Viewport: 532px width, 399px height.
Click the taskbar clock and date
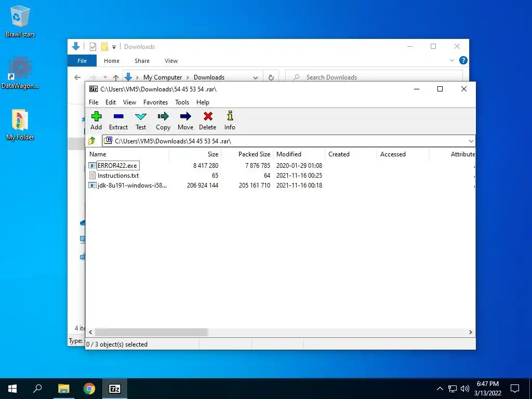point(487,389)
